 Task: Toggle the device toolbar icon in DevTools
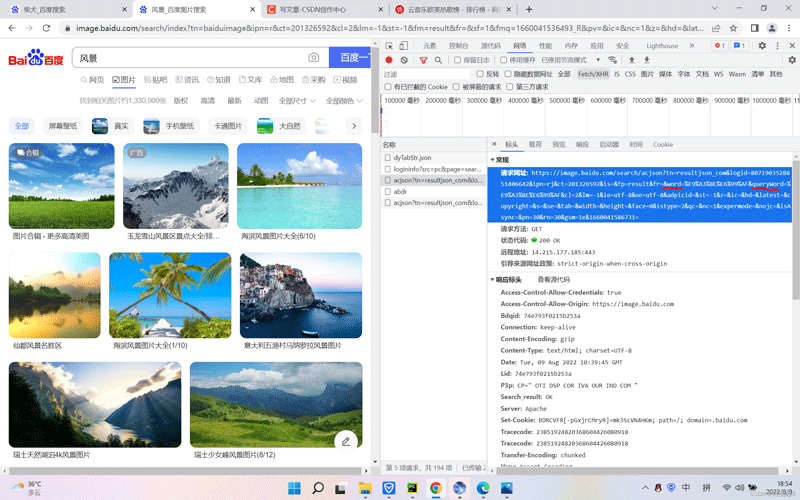(x=405, y=46)
